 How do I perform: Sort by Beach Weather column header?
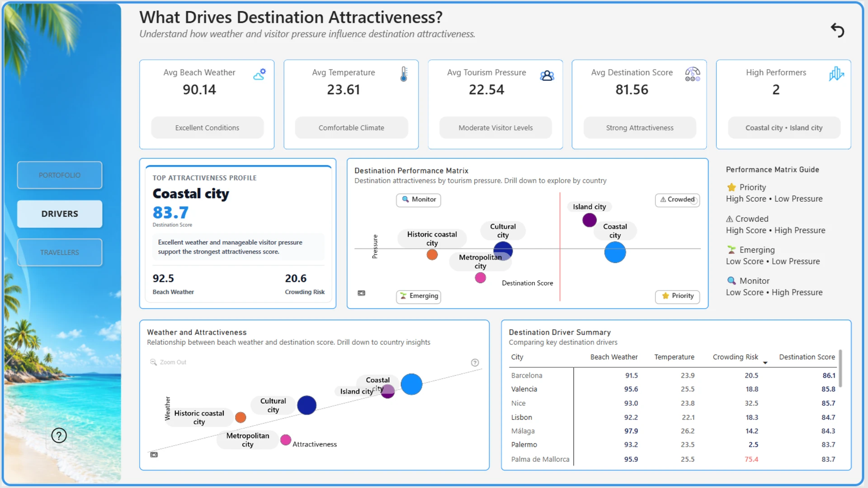point(614,357)
